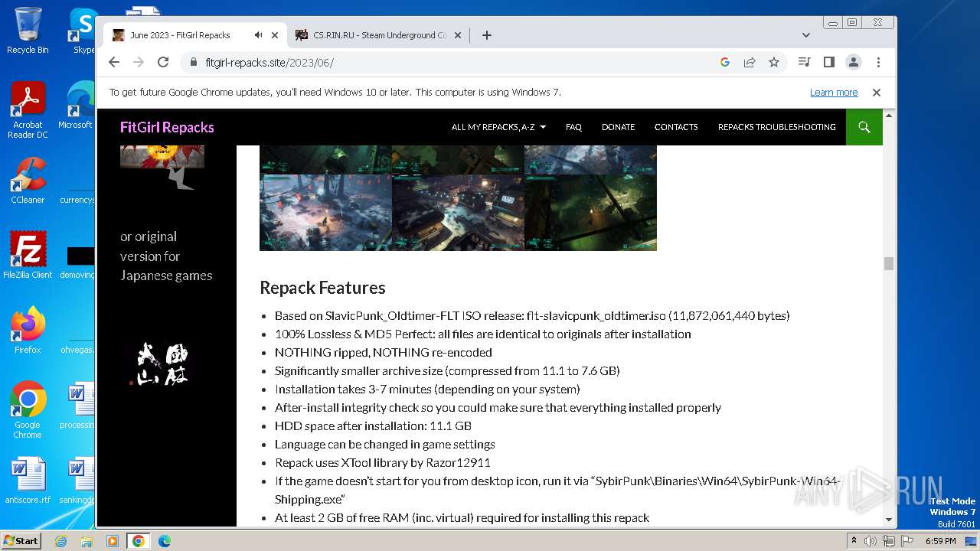Go back using Chrome's back arrow

coord(114,62)
